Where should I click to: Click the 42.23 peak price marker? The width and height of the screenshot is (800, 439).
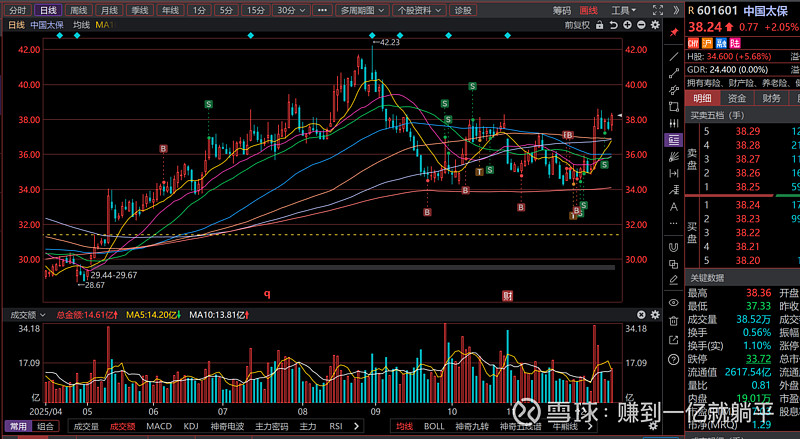point(386,42)
